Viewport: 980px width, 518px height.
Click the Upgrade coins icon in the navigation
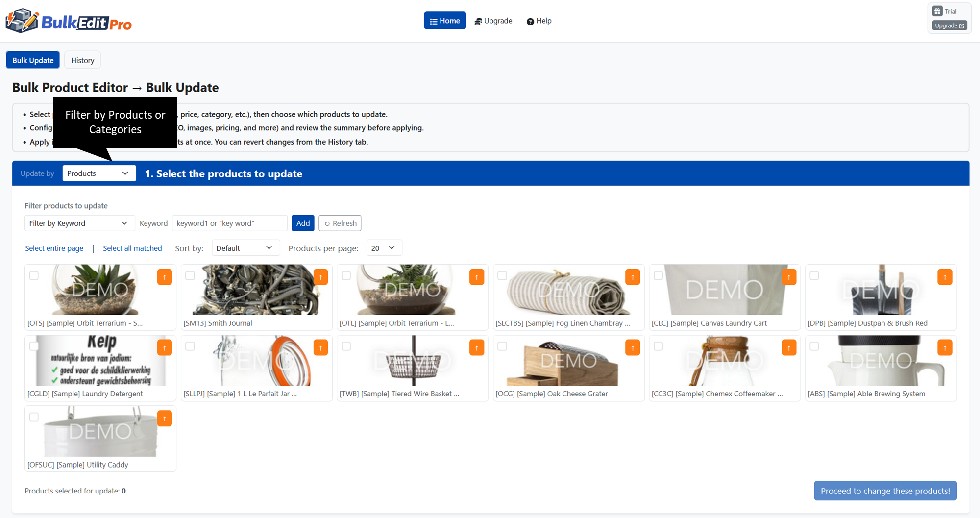point(478,21)
